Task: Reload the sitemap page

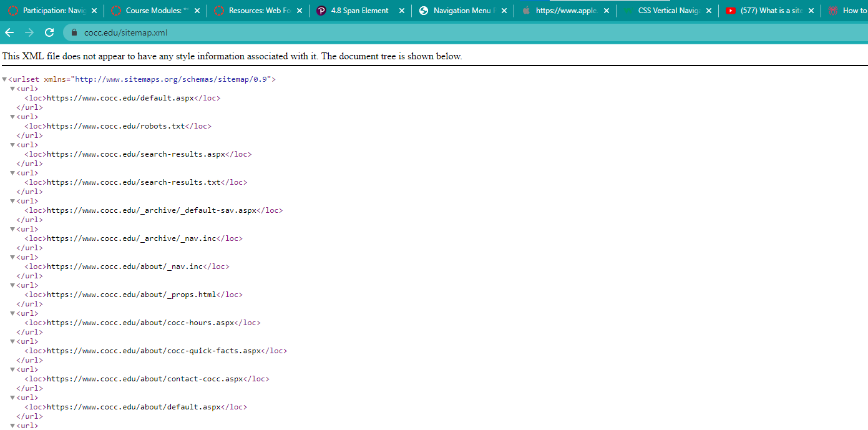Action: (x=49, y=33)
